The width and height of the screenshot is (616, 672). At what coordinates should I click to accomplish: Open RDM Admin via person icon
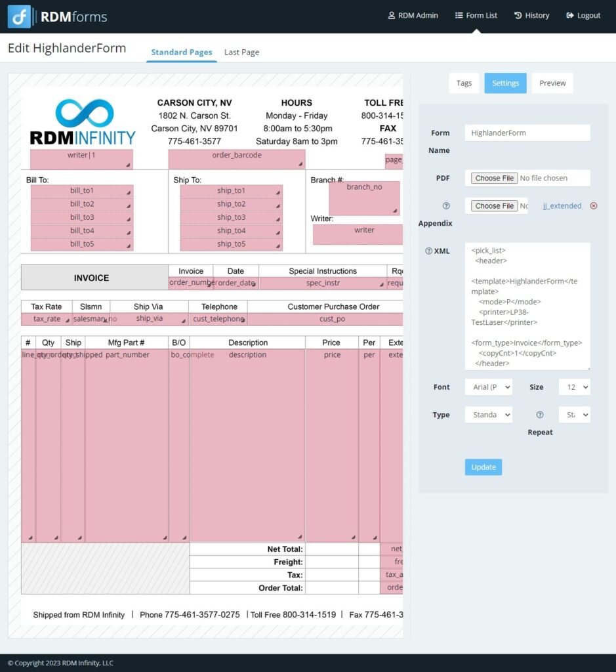coord(391,15)
